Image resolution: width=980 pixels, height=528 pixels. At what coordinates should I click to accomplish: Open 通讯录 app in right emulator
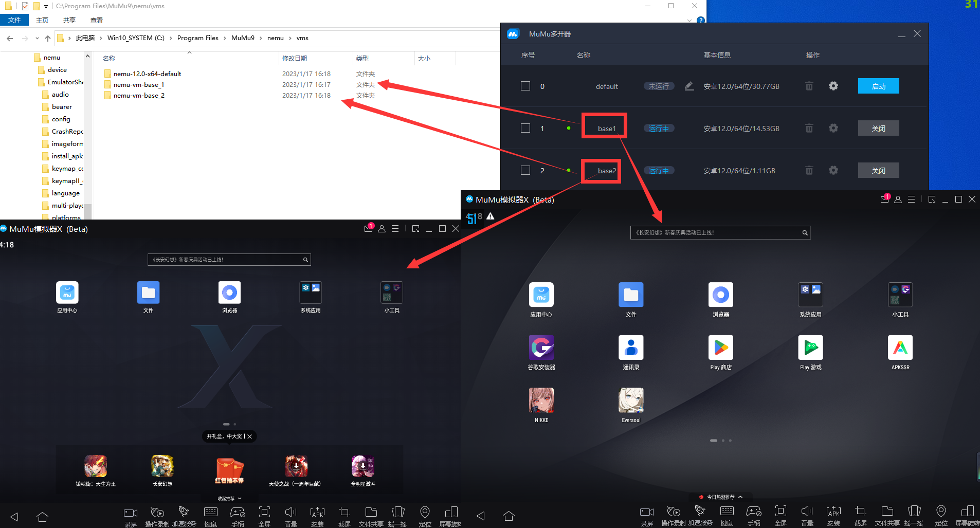point(631,348)
